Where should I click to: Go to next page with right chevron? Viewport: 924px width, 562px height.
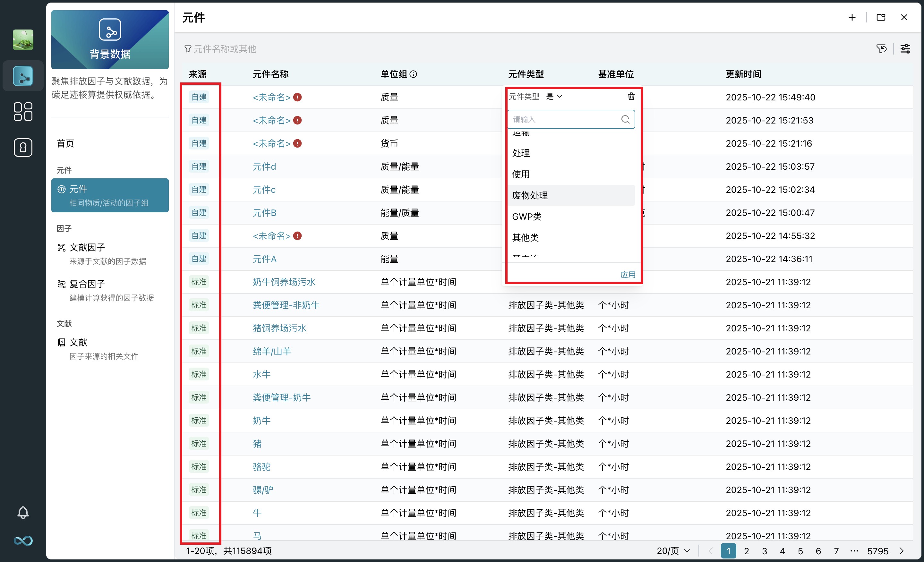click(x=902, y=550)
